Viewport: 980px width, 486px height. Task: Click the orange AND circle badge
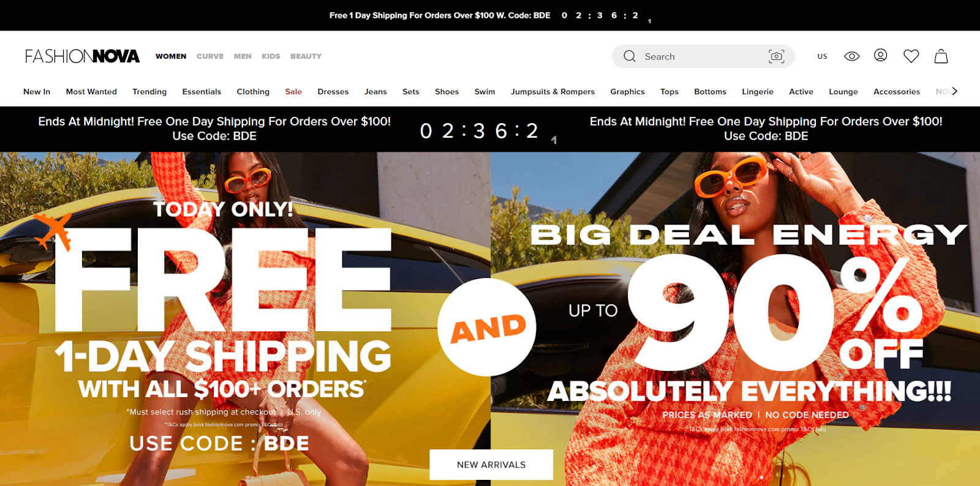point(487,327)
